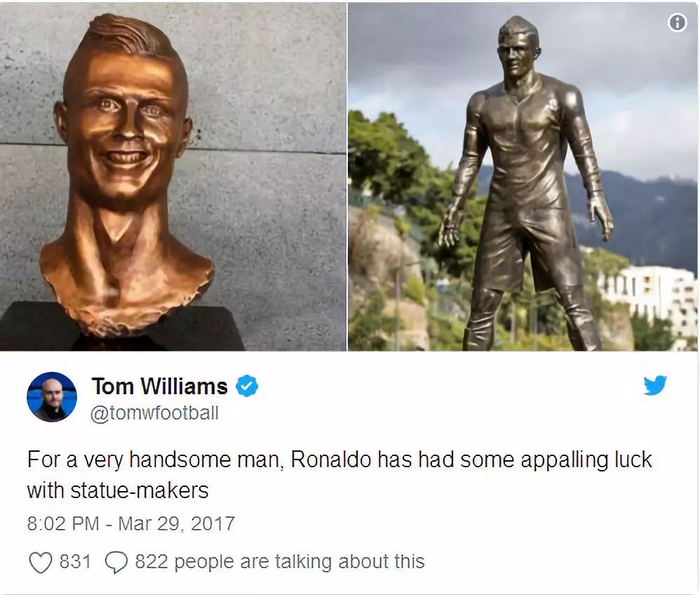The image size is (700, 595).
Task: View the bronze bust photo on left
Action: 173,176
